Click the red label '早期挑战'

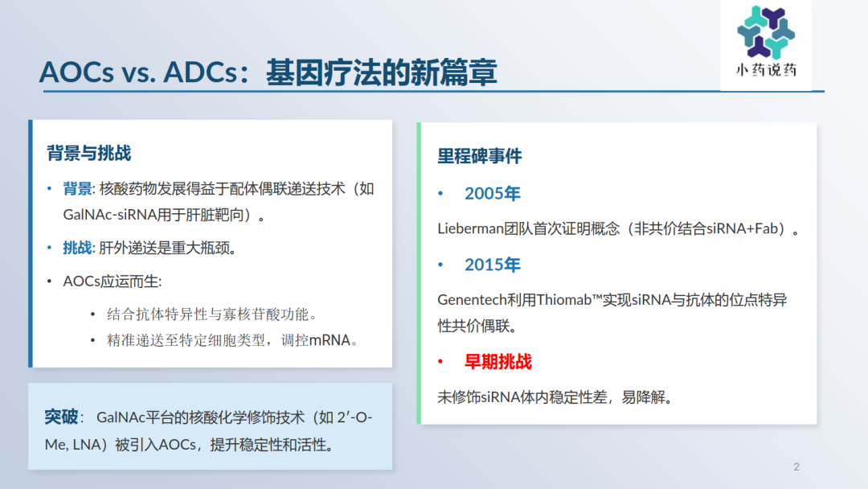497,362
